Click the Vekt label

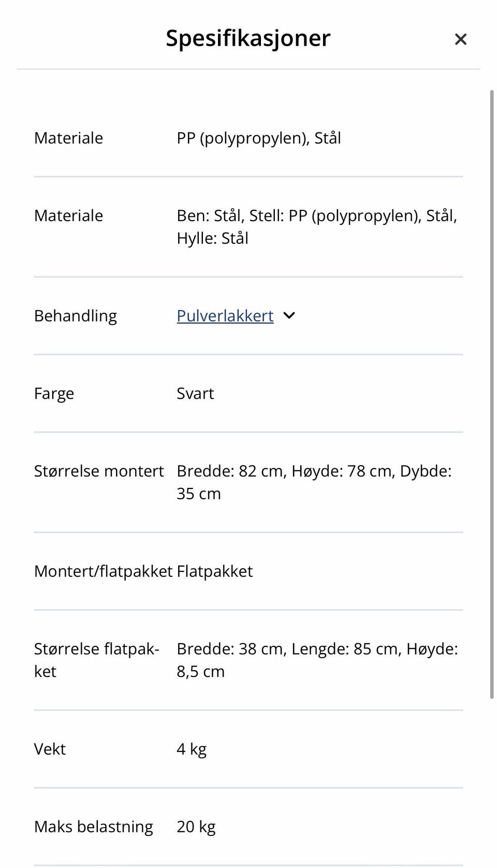click(x=50, y=749)
